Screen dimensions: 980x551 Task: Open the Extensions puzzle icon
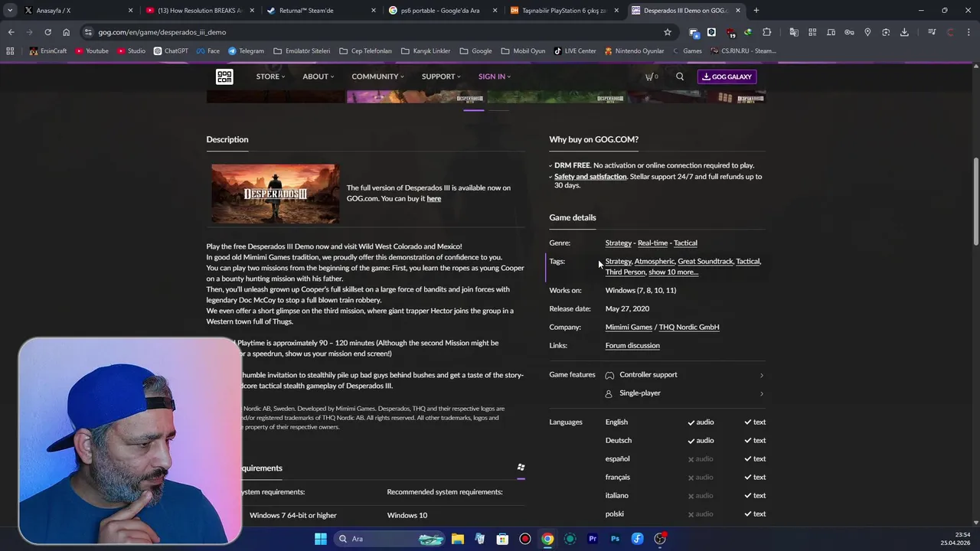click(766, 32)
